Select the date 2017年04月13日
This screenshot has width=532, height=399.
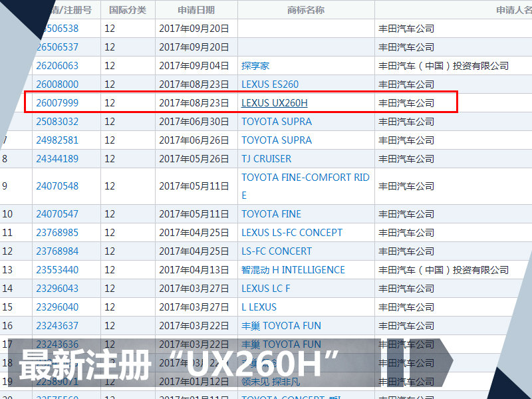coord(194,270)
